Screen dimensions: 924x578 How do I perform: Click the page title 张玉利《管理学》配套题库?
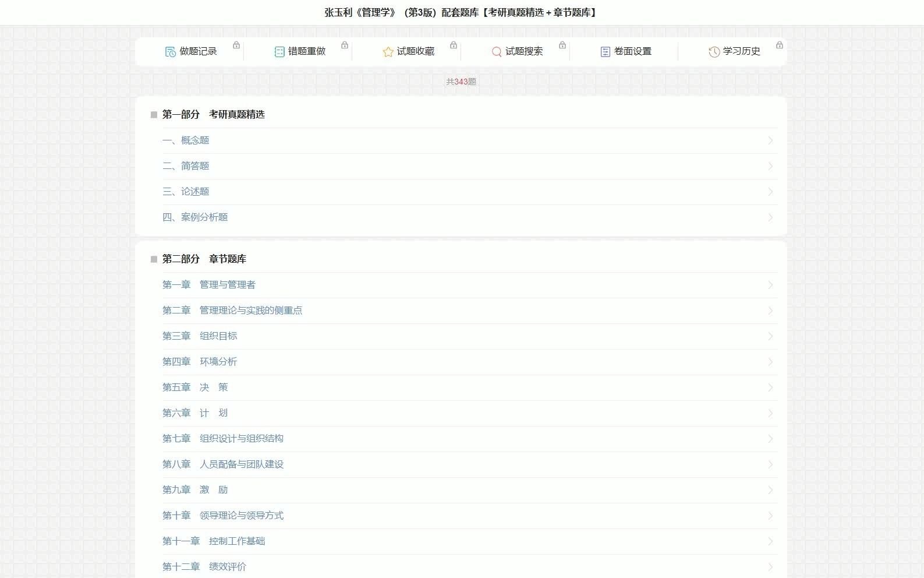coord(461,12)
